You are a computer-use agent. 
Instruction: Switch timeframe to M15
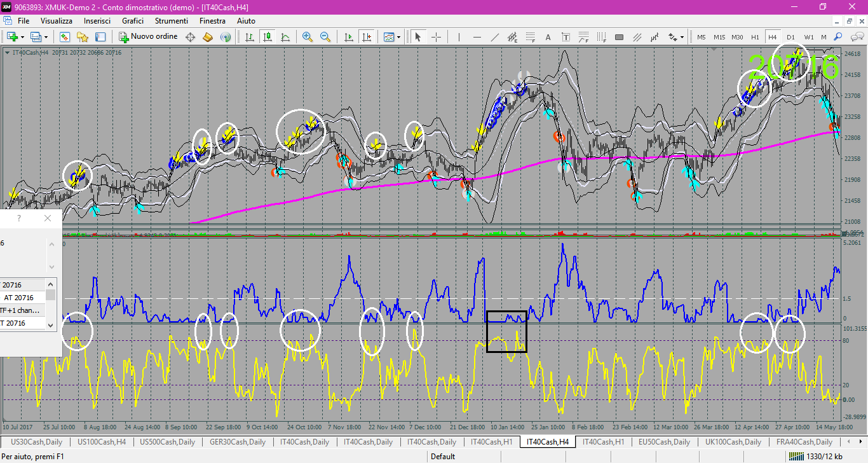[x=719, y=37]
